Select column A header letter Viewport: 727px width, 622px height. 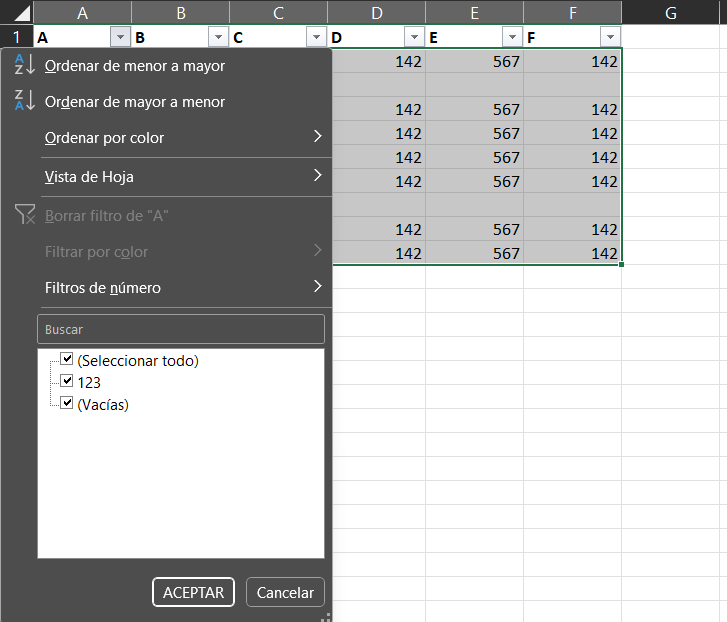click(x=83, y=13)
